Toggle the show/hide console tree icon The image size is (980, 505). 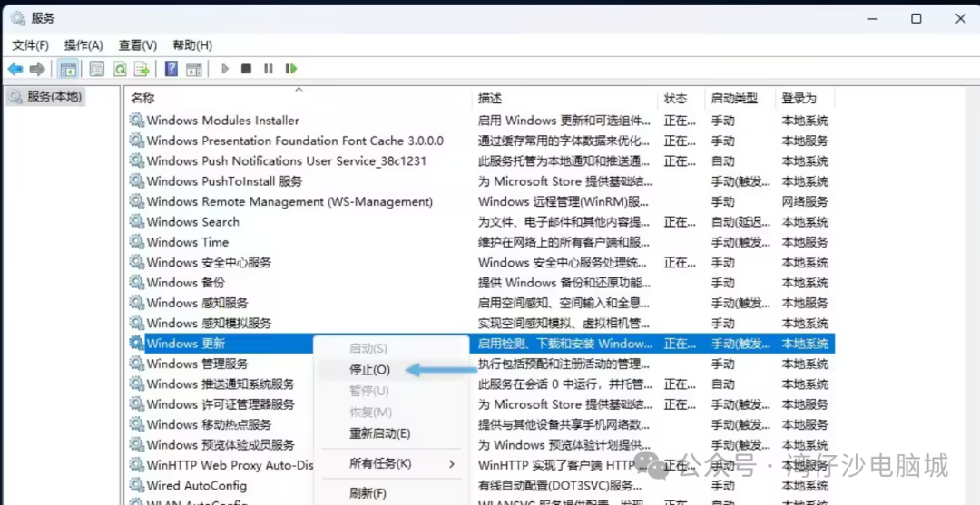(x=68, y=69)
